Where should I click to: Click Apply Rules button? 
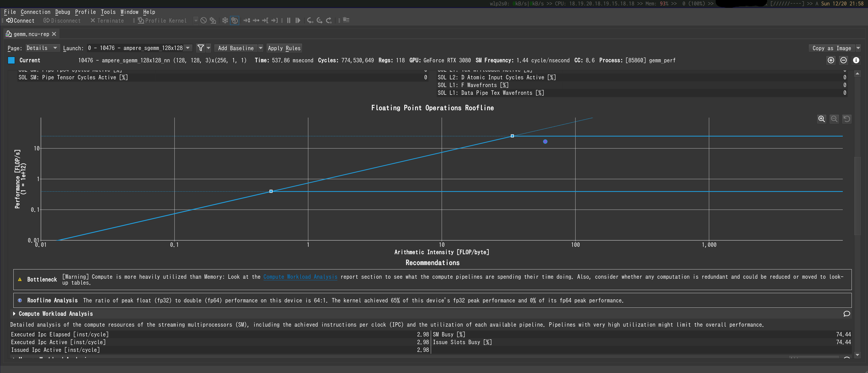click(284, 48)
